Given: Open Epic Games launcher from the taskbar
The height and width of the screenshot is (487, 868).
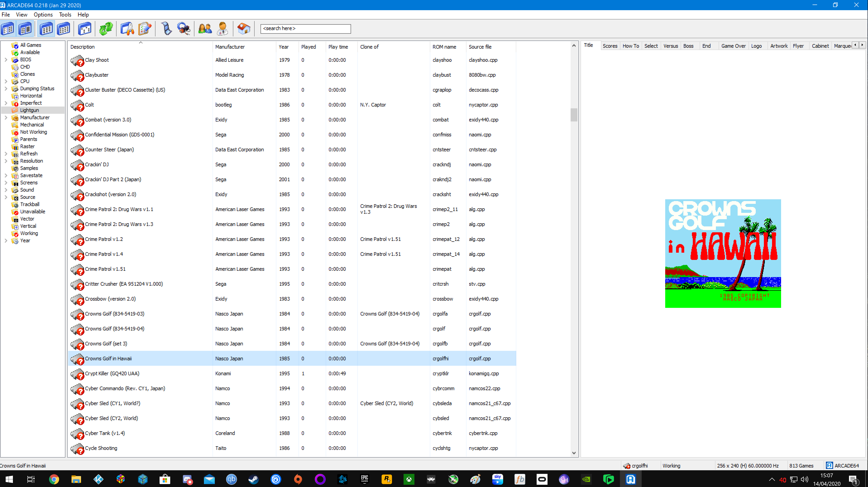Looking at the screenshot, I should pyautogui.click(x=364, y=479).
